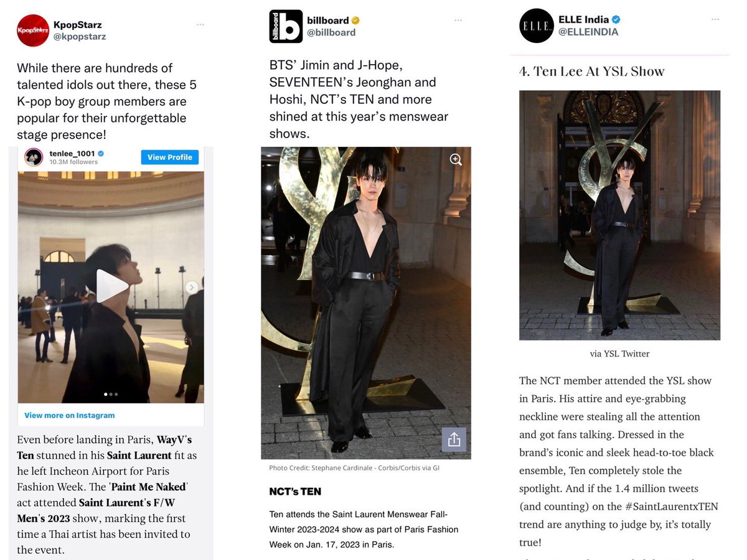Open the @kpopstarz handle
The height and width of the screenshot is (560, 747).
point(80,37)
